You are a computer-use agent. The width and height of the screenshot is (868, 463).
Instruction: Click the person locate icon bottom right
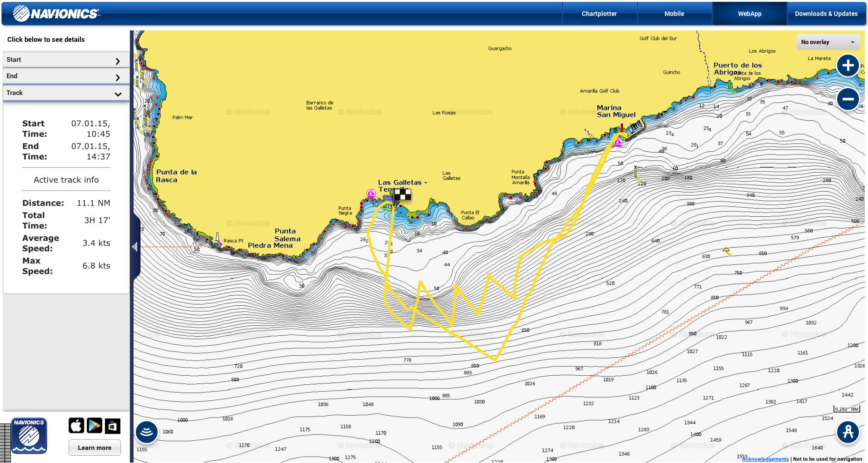coord(848,432)
